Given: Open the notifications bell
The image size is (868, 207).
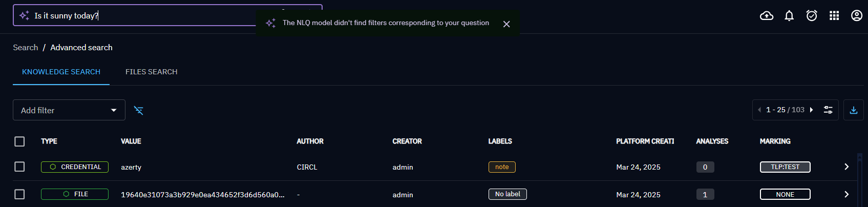Looking at the screenshot, I should 789,16.
